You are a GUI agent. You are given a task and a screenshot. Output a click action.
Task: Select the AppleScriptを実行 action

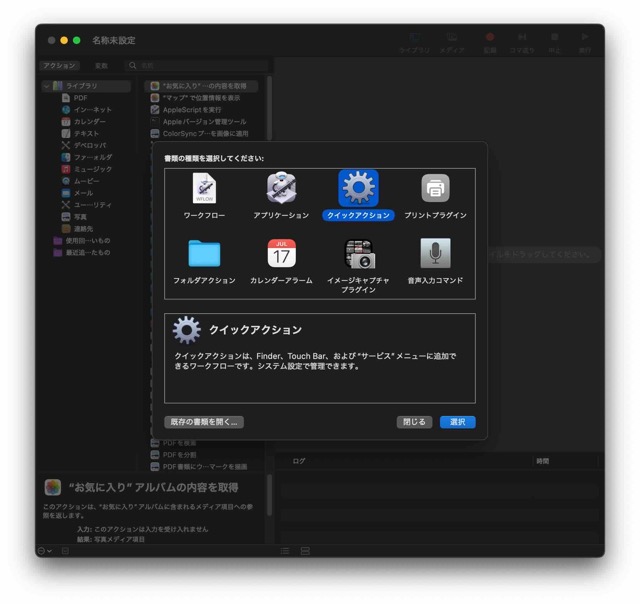[187, 110]
